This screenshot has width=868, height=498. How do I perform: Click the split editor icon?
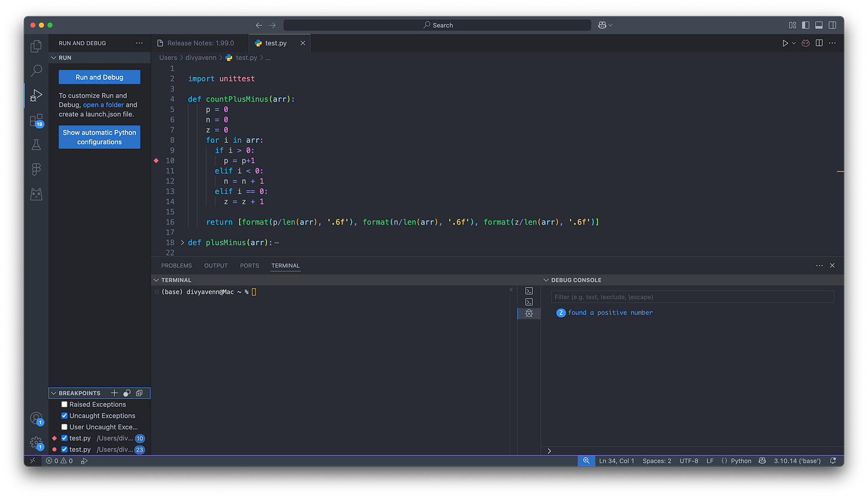pyautogui.click(x=819, y=43)
